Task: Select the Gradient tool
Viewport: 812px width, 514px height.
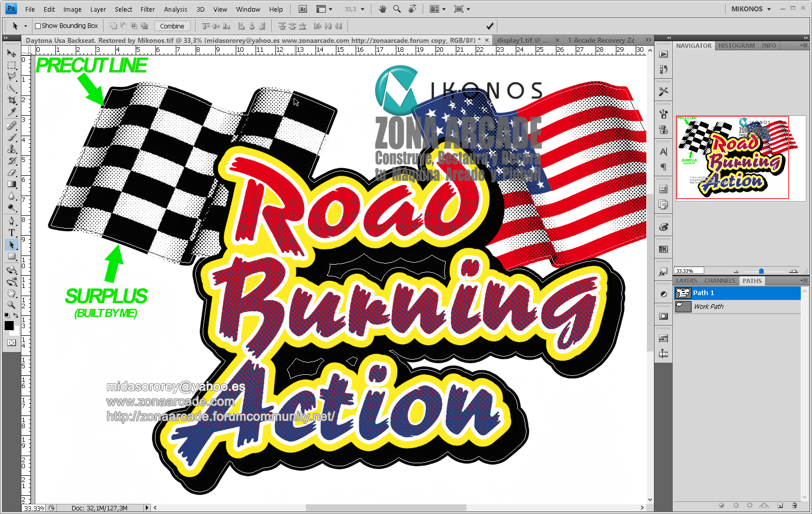Action: pos(11,184)
